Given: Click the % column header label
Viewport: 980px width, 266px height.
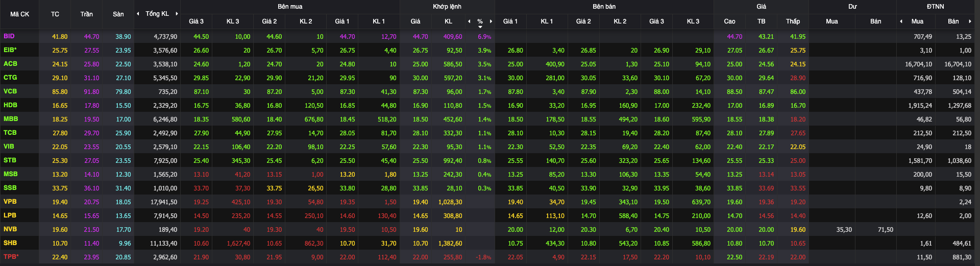Looking at the screenshot, I should click(x=480, y=21).
